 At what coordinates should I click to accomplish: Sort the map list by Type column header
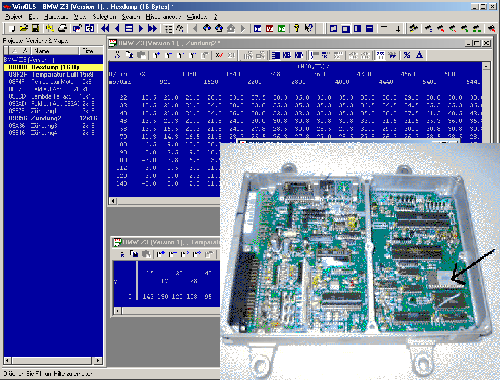click(91, 51)
